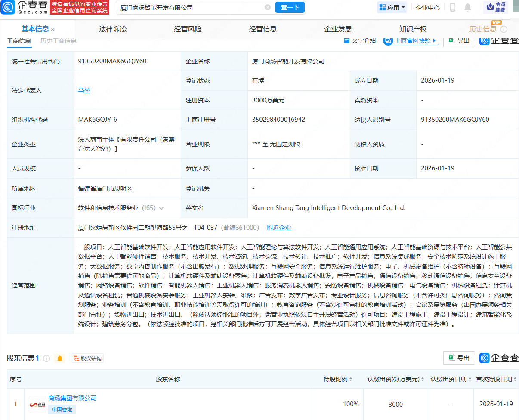Open the 股权结构 equity structure view
The image size is (519, 420).
(x=88, y=358)
